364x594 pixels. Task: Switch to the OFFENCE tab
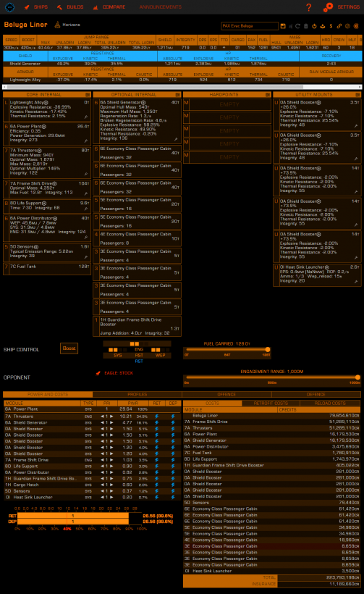227,394
